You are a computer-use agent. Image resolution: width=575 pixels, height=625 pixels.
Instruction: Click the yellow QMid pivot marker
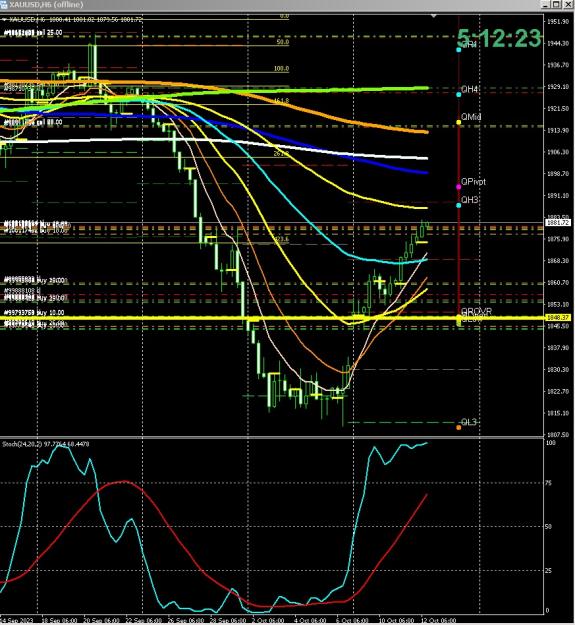point(459,122)
